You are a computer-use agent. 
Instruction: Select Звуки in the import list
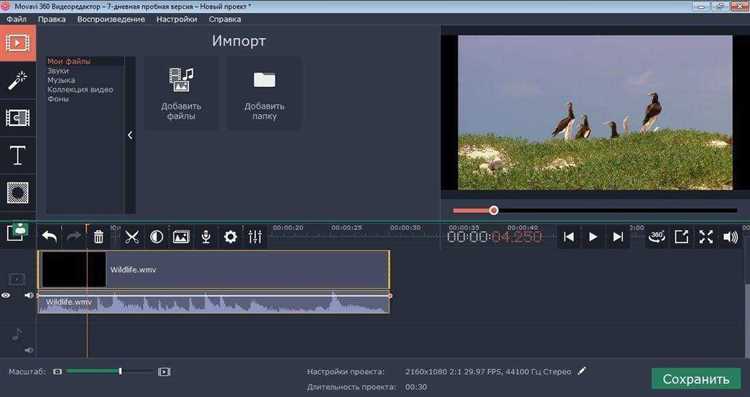pos(58,71)
